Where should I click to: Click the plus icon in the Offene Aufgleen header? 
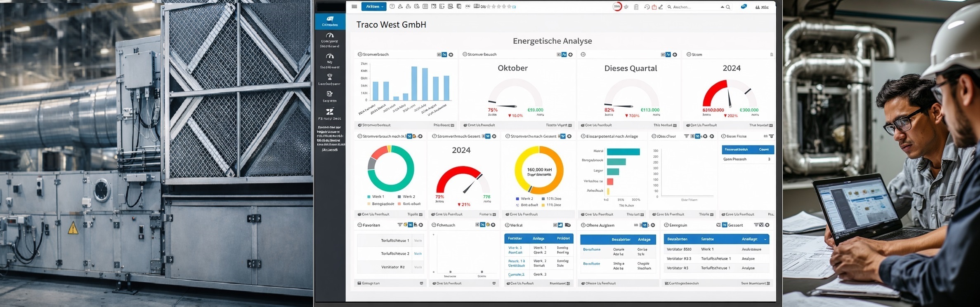click(x=653, y=225)
